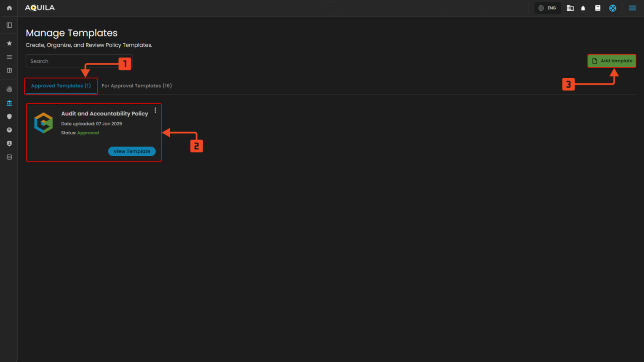
Task: Toggle the sidebar panel layout icon
Action: coord(9,25)
